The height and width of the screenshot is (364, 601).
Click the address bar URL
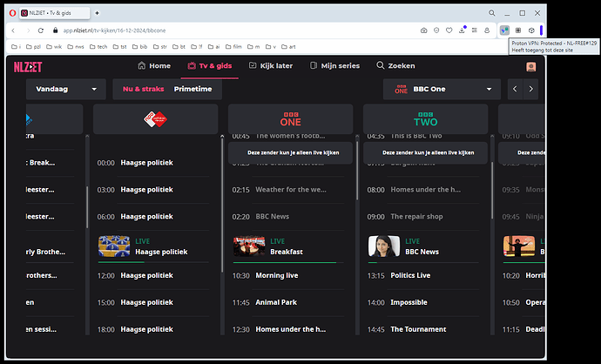114,30
